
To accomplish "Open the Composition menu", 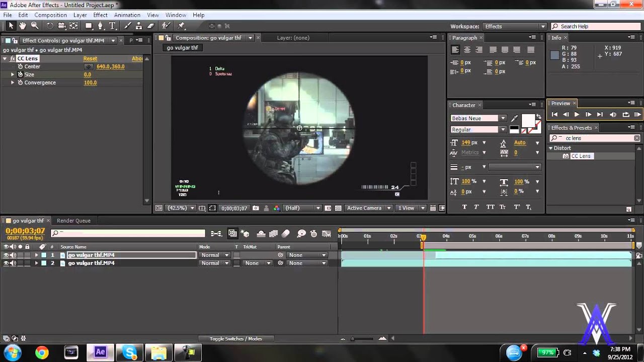I will click(x=51, y=15).
